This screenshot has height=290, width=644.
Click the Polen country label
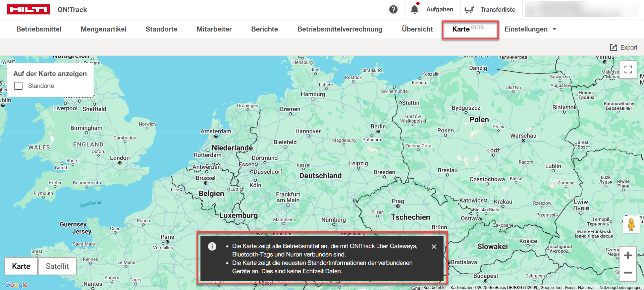pyautogui.click(x=479, y=120)
